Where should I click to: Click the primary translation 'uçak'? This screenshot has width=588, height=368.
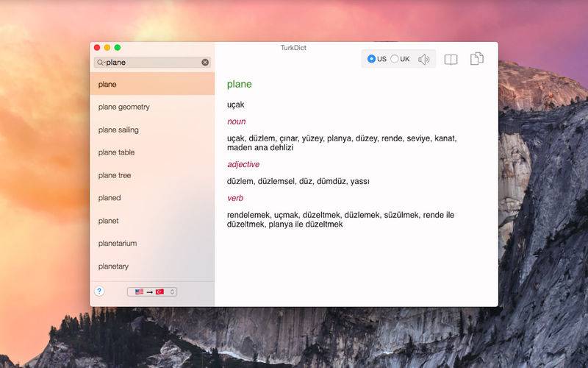pos(235,105)
